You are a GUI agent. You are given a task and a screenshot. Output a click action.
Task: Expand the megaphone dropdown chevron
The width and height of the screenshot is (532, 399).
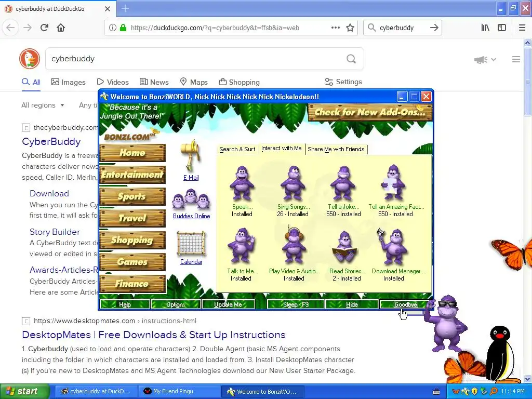tap(494, 59)
